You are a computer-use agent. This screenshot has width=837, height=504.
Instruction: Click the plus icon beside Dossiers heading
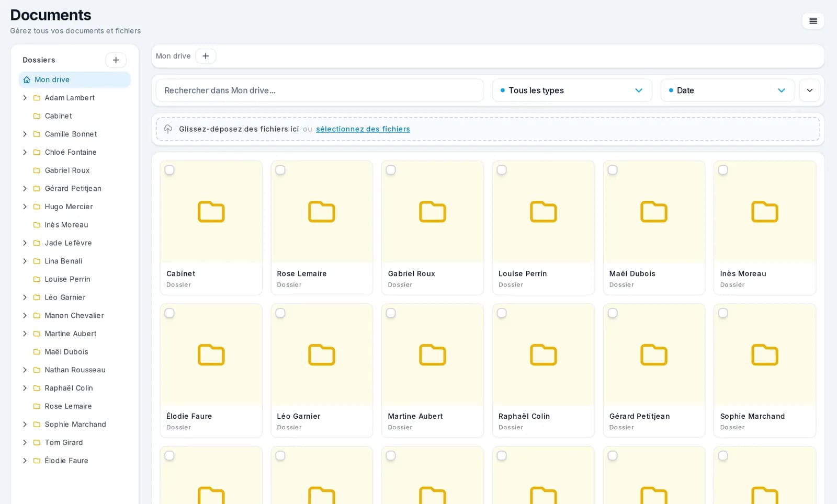(x=116, y=60)
